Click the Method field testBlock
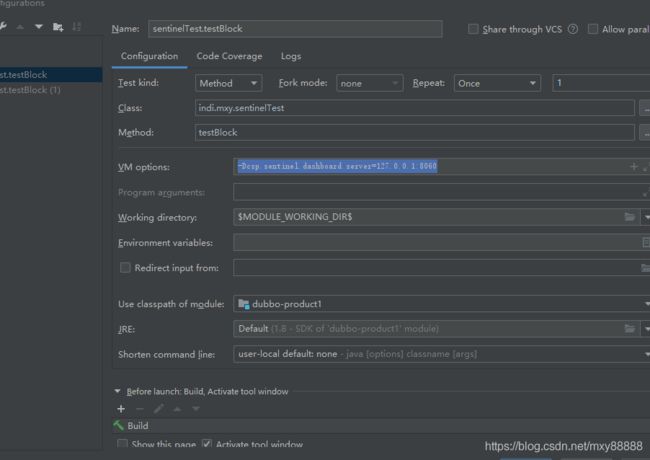This screenshot has height=460, width=650. (415, 133)
